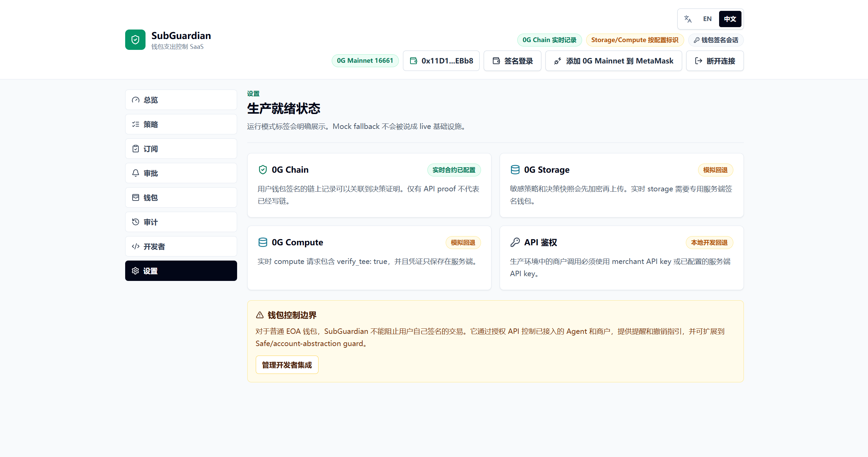Image resolution: width=868 pixels, height=457 pixels.
Task: Click the 生产就绪状态 page heading
Action: coord(284,109)
